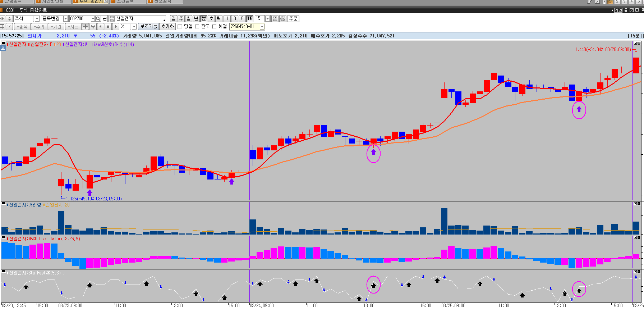Click the won currency symbol icon

pos(93,27)
